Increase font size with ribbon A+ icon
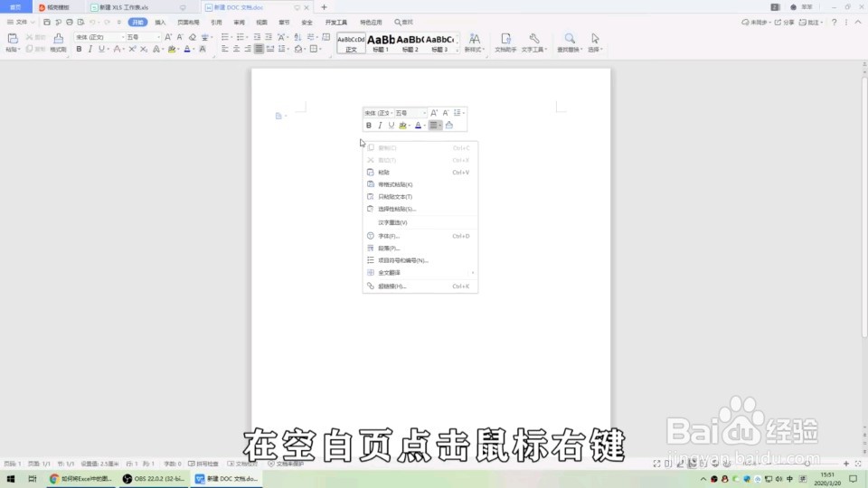Screen dimensions: 868x488 pyautogui.click(x=168, y=37)
